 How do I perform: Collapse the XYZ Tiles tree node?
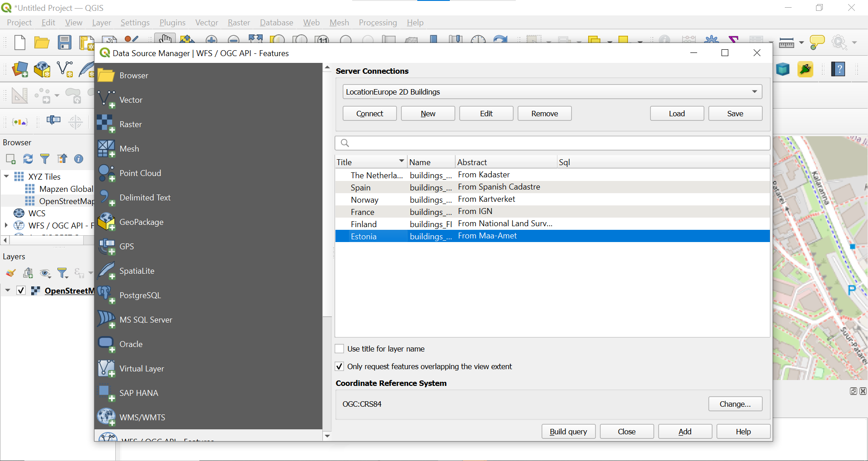click(6, 176)
